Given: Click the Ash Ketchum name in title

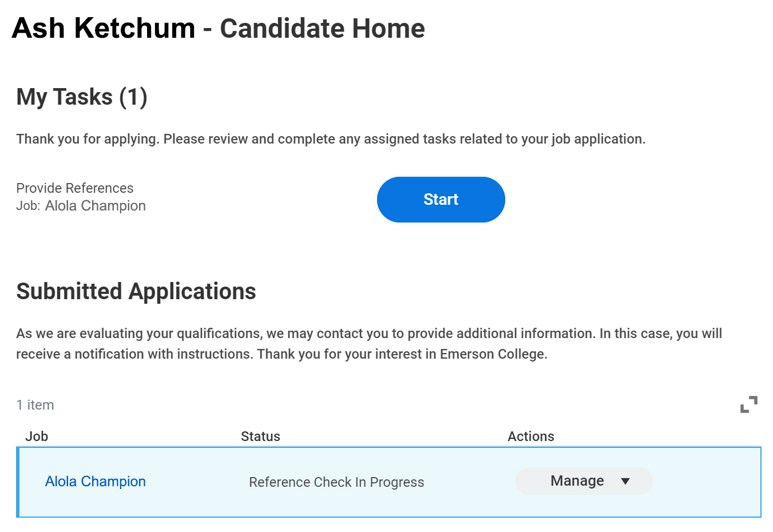Looking at the screenshot, I should (x=104, y=28).
